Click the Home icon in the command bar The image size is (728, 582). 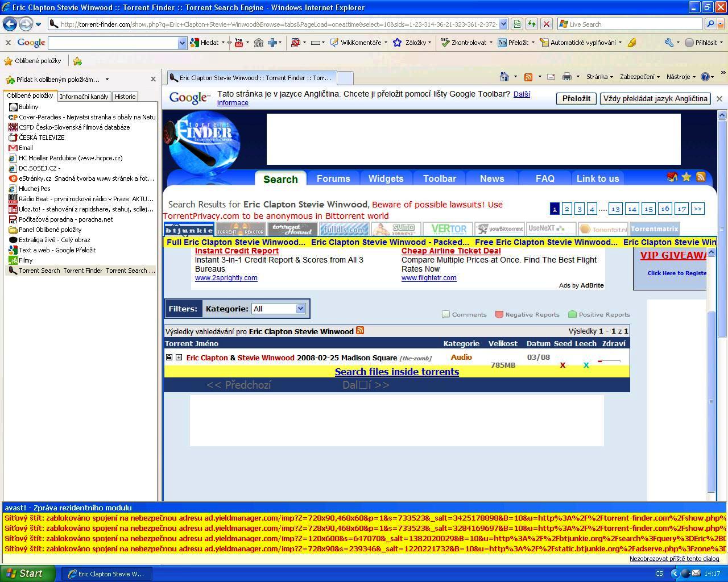(x=504, y=77)
